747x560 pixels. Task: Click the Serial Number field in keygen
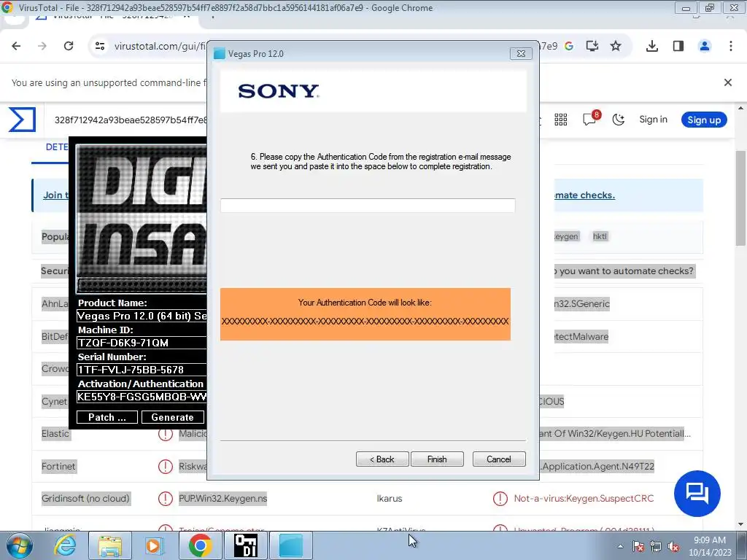click(142, 370)
